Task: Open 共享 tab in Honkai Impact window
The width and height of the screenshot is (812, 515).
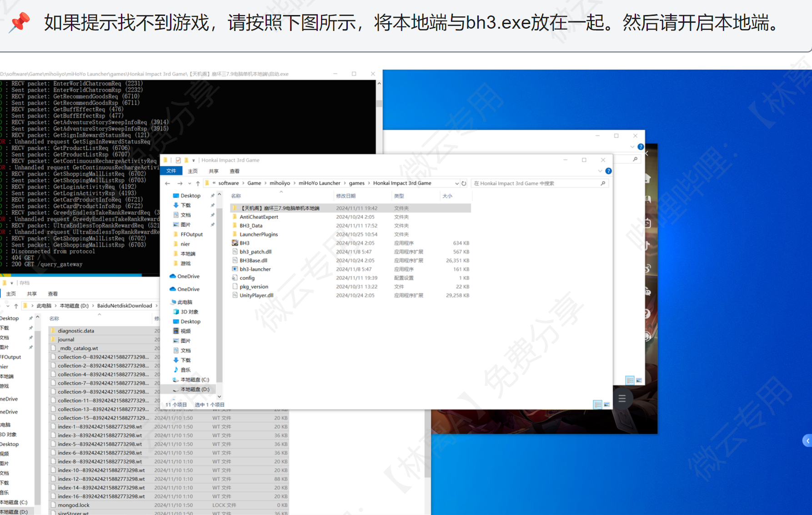Action: pos(214,171)
